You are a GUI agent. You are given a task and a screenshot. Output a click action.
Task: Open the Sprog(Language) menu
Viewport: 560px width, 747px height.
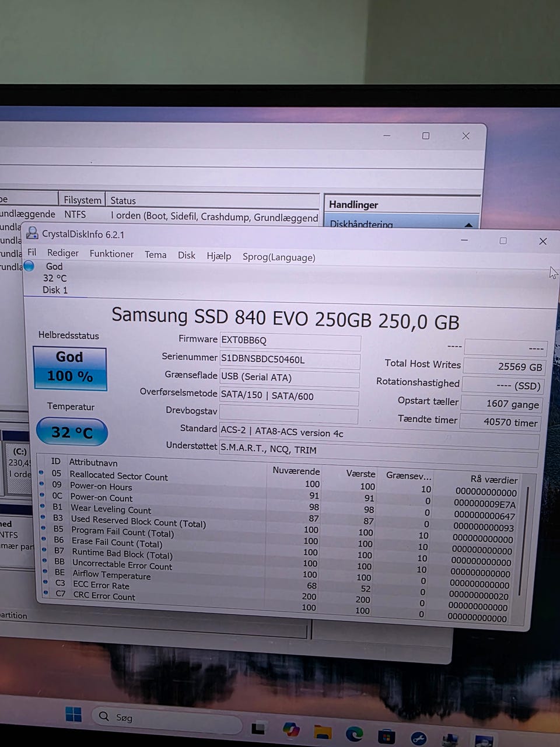(279, 257)
